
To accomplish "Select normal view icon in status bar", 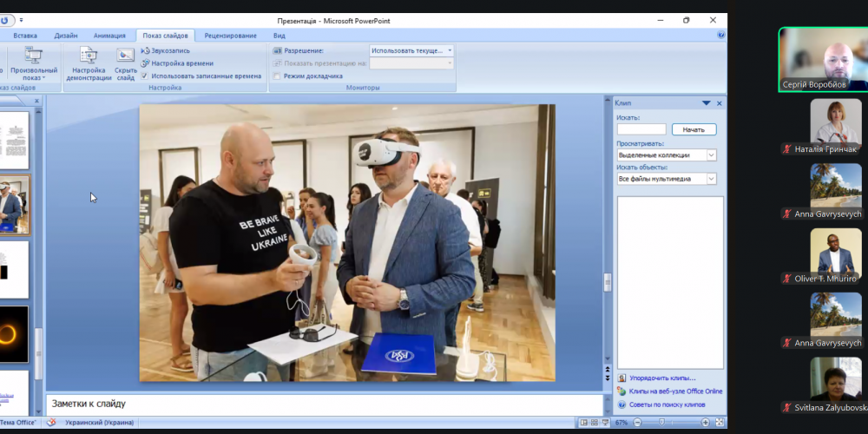I will [583, 423].
